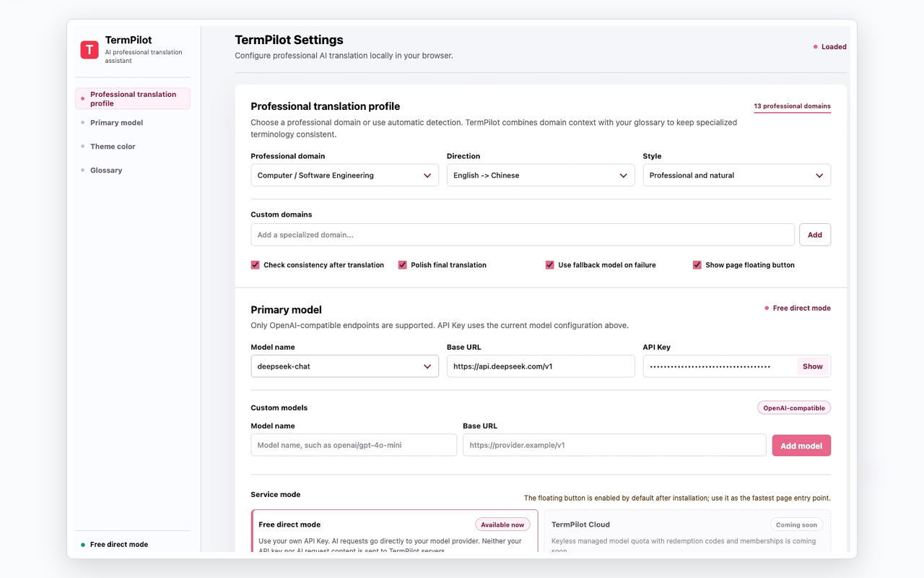
Task: Select the Free direct mode service card
Action: click(x=394, y=532)
